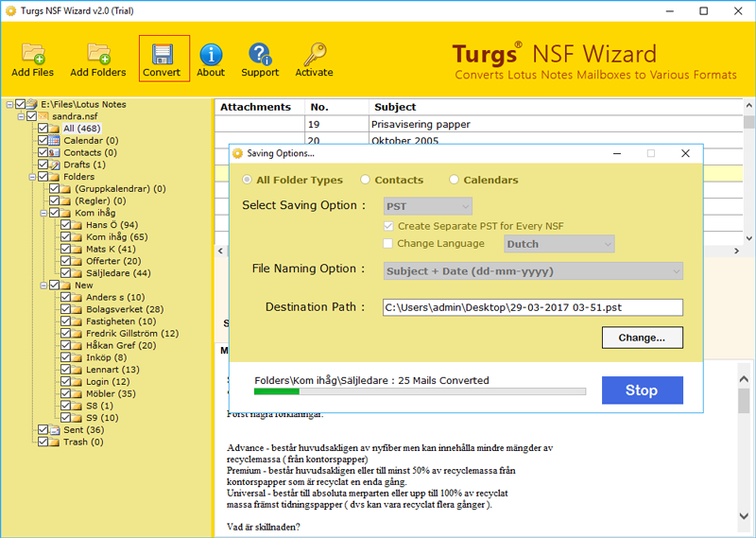Click the folder icon beside Möbler (35)
Screen dimensions: 756x538
coord(77,393)
